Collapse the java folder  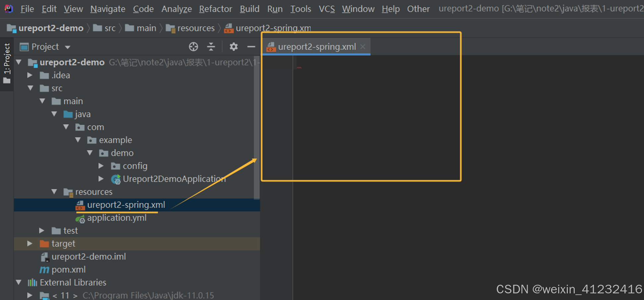click(54, 114)
